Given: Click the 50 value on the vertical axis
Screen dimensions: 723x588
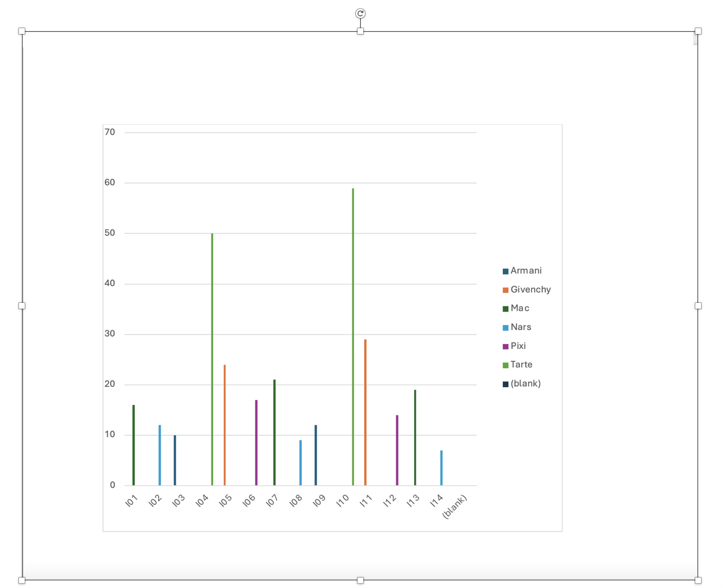Looking at the screenshot, I should [110, 233].
